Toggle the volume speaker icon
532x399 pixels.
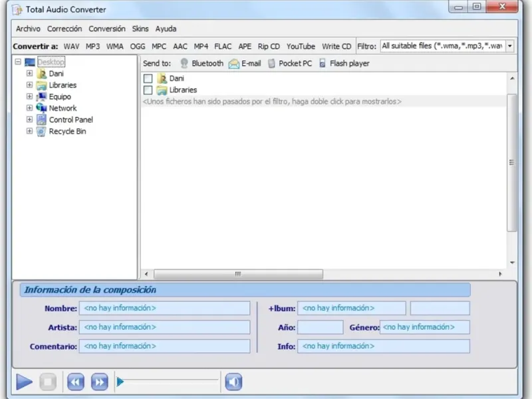coord(233,382)
